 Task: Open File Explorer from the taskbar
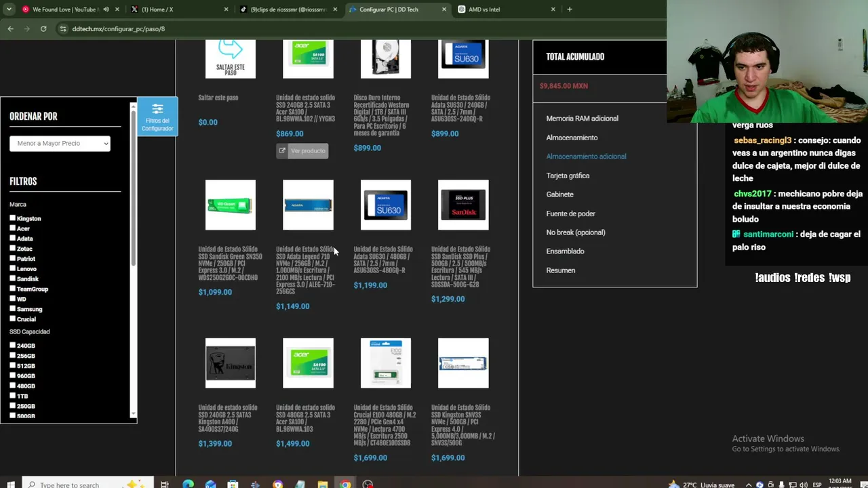(x=322, y=484)
